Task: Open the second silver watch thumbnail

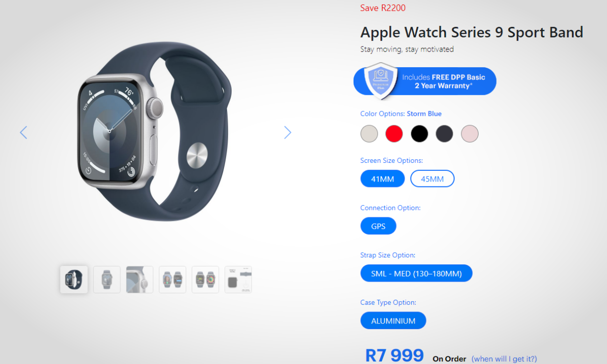Action: (107, 280)
